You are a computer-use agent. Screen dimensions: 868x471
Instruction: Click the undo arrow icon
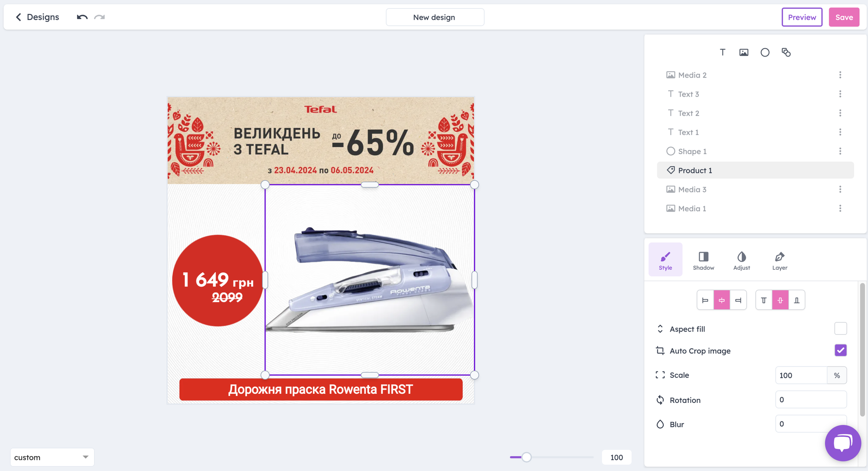(x=82, y=17)
